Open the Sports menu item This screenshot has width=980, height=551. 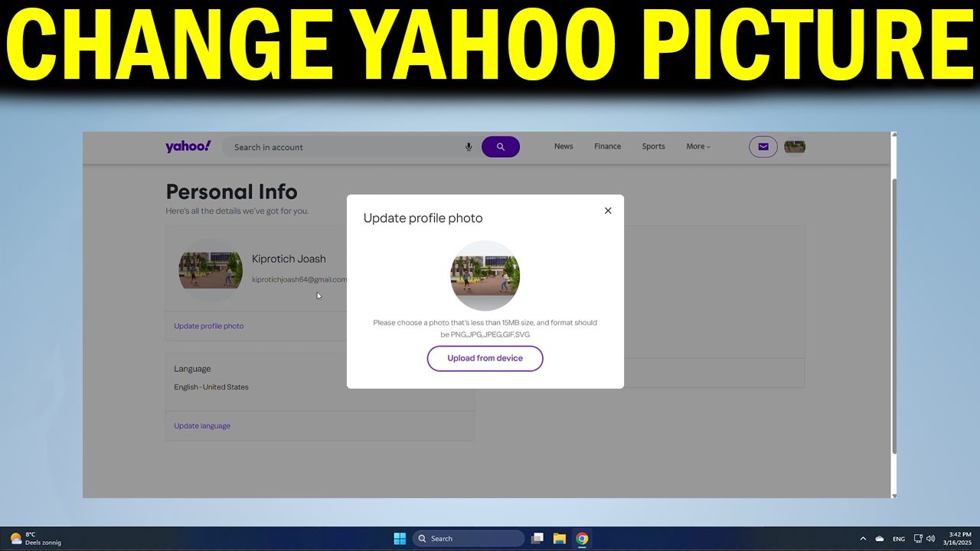click(x=653, y=146)
